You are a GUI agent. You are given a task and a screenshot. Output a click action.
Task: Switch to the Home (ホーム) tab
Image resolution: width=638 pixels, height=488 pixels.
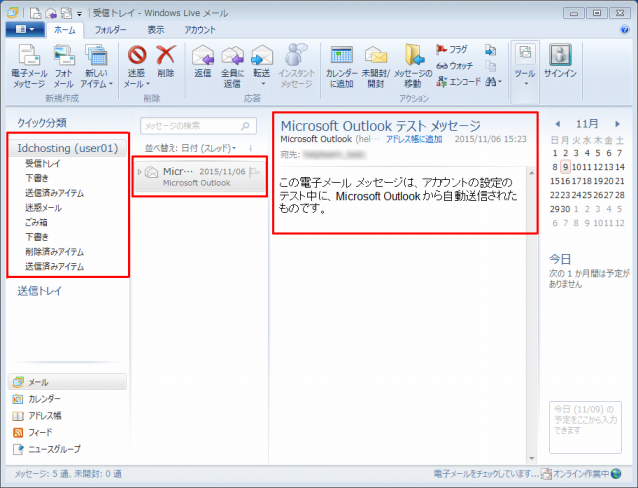(65, 30)
